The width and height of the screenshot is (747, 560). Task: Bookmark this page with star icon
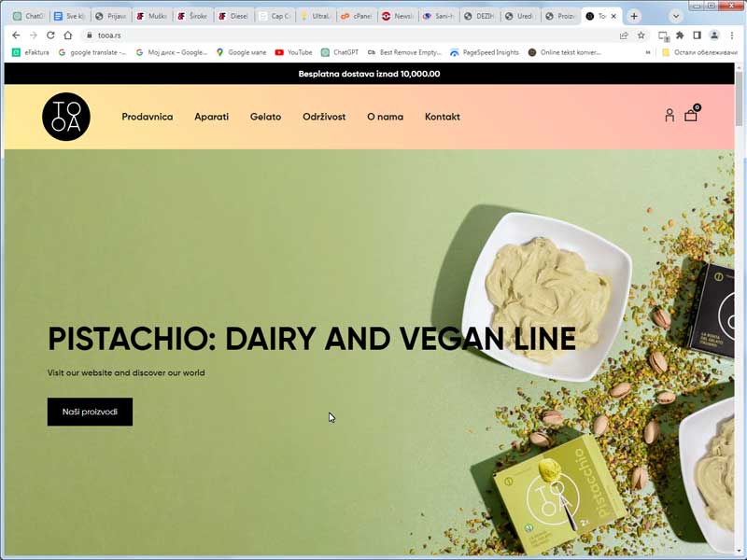tap(641, 35)
